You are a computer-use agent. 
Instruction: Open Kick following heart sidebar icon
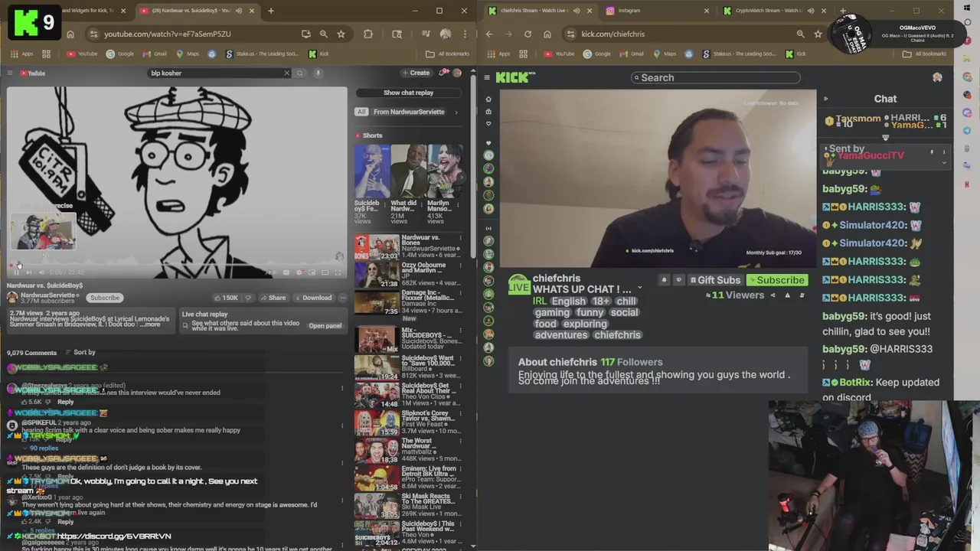[488, 123]
